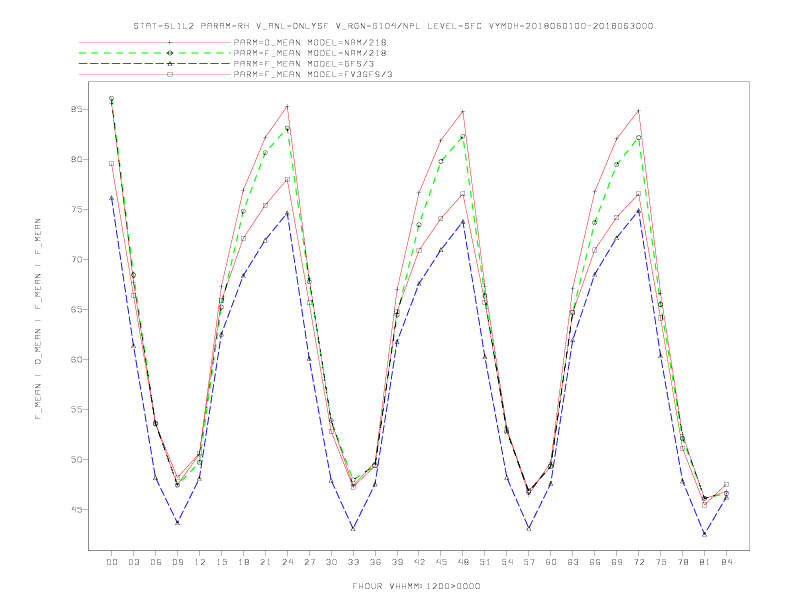Select legend label PARM=F_MEAN MODEL=NAM/218

click(x=310, y=53)
